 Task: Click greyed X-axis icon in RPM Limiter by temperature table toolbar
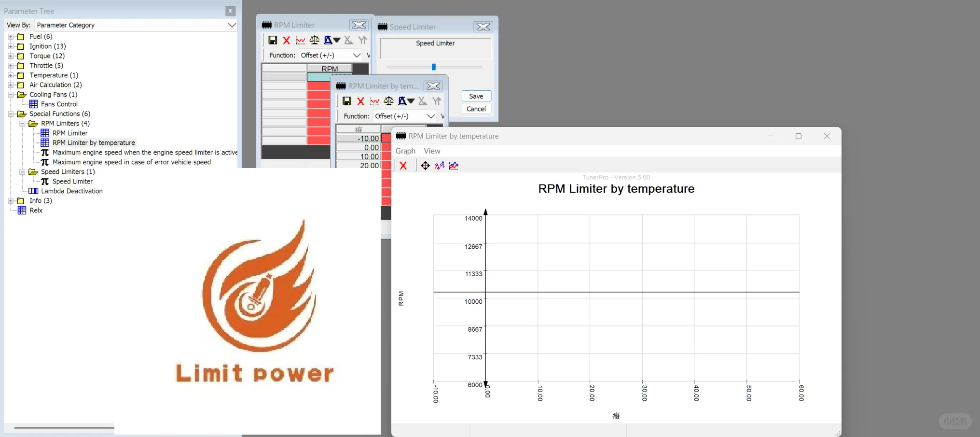(423, 101)
